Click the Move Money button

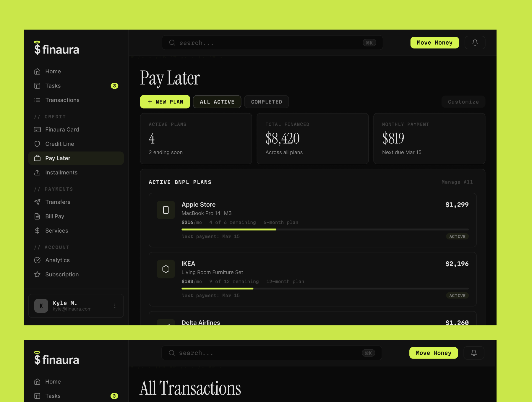(434, 43)
